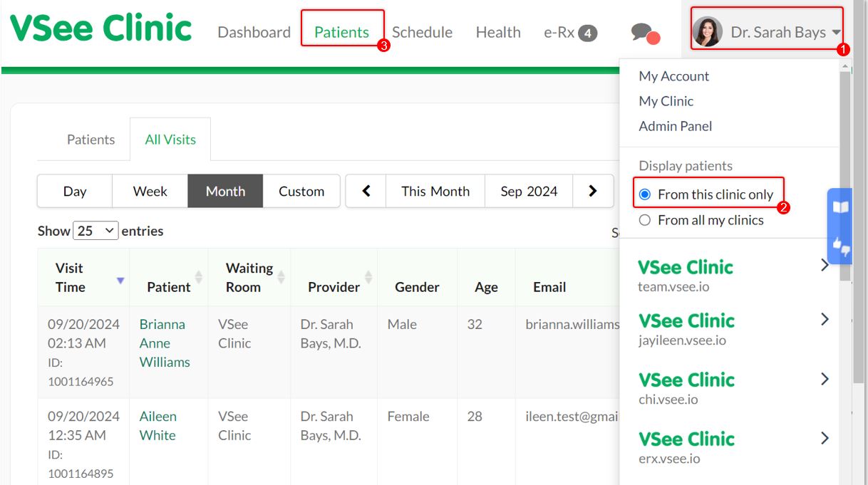Go to next month arrow

pyautogui.click(x=593, y=191)
